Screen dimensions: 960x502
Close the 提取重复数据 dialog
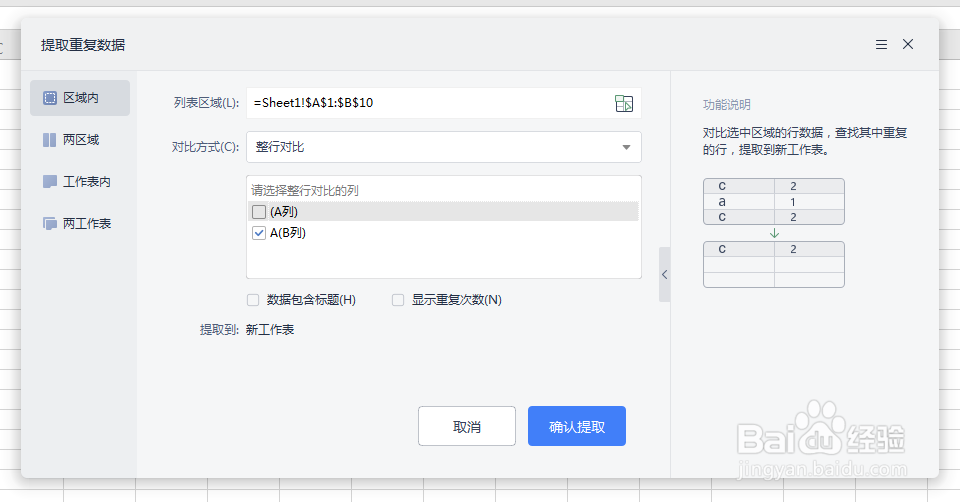(908, 44)
